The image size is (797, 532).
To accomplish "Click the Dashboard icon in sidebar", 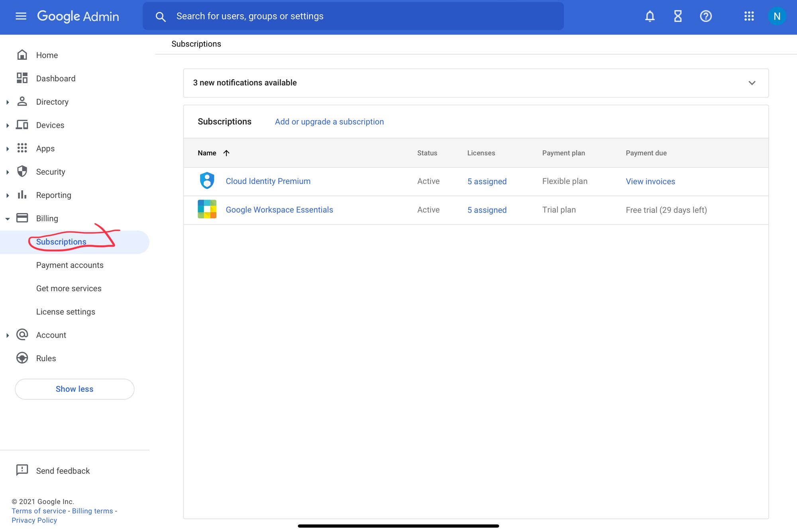I will (22, 78).
